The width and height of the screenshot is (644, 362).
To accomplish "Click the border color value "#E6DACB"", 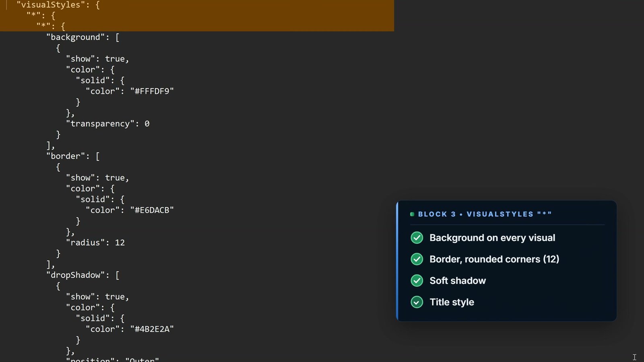I will pos(152,210).
